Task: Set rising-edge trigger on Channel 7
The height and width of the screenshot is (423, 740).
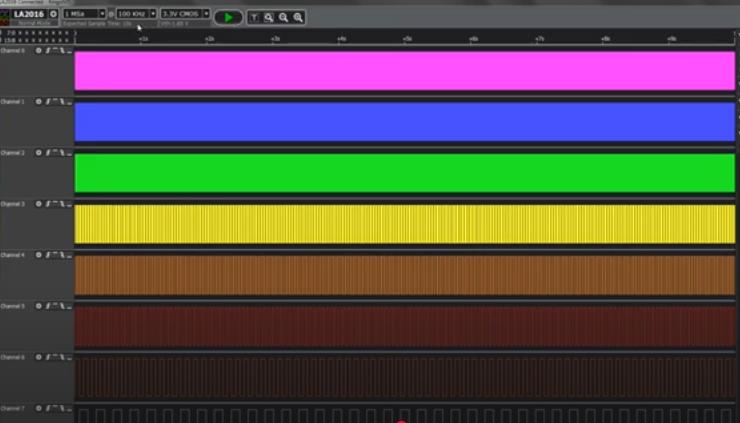Action: click(x=48, y=408)
